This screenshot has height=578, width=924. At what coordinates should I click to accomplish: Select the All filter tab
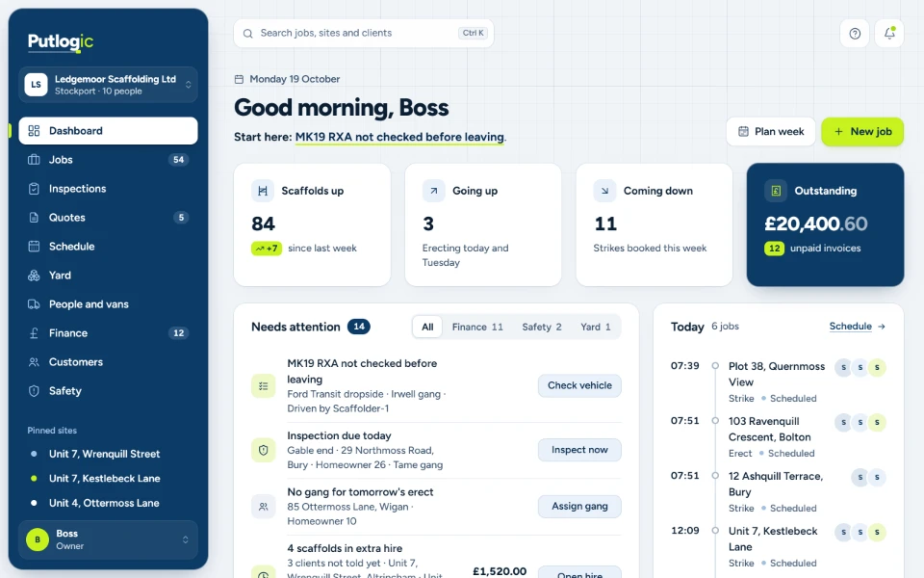tap(427, 327)
